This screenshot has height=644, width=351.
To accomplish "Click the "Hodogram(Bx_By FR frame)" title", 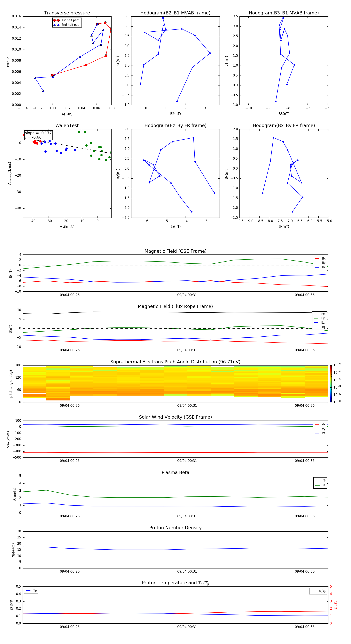I will coord(284,125).
